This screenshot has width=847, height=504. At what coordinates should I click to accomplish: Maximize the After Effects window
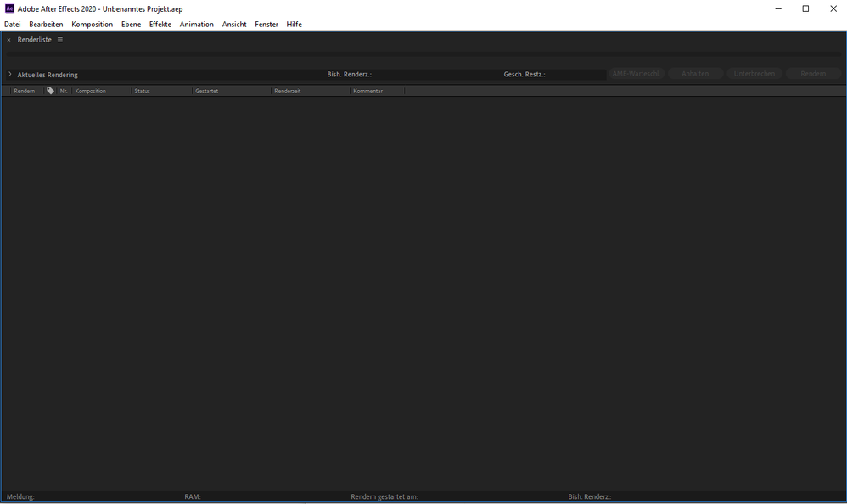(805, 8)
